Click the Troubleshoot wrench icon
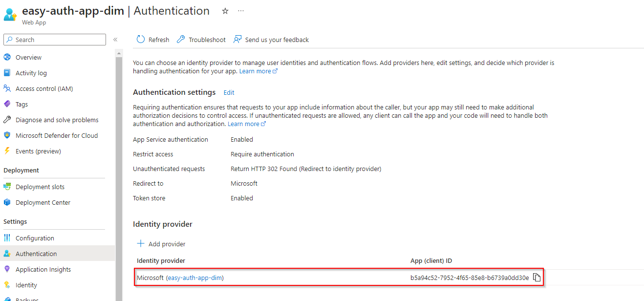 point(181,40)
